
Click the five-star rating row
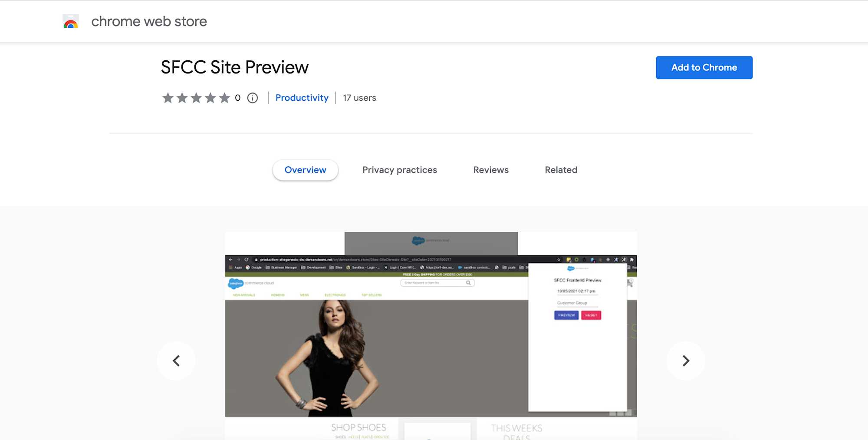[196, 98]
